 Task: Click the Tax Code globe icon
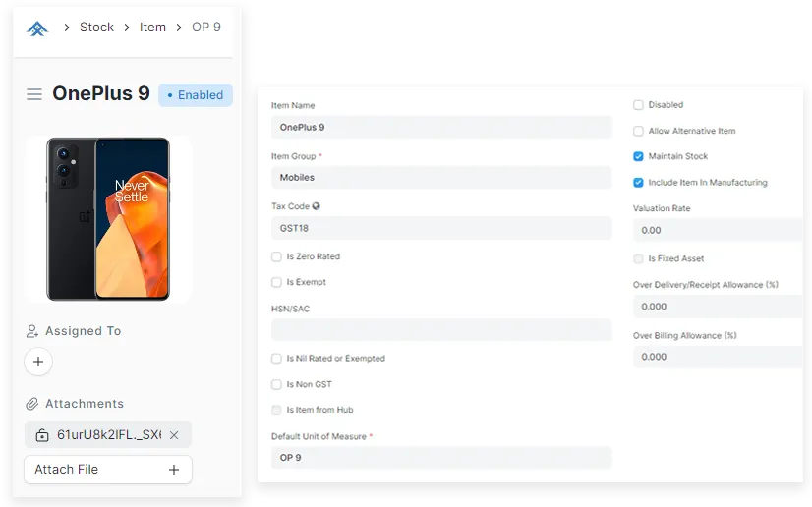click(x=317, y=206)
